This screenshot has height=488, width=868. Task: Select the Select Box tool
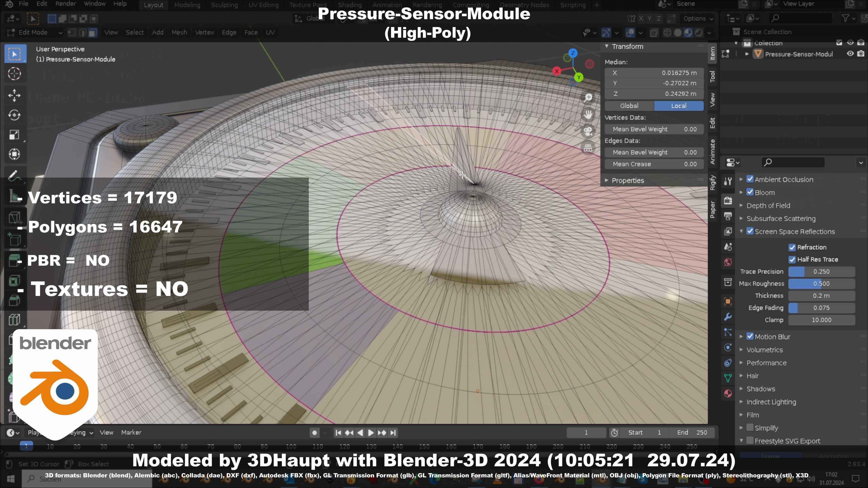point(14,54)
